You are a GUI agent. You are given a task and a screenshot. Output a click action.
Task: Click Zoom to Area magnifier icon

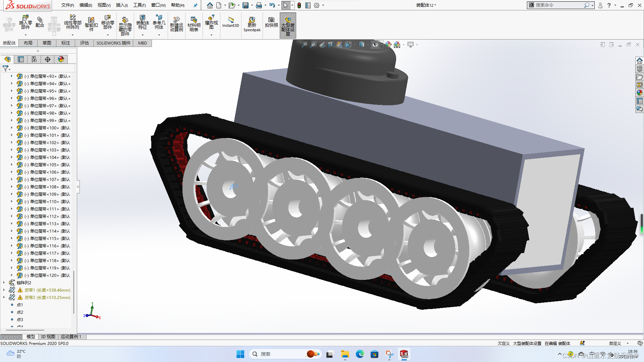click(313, 45)
